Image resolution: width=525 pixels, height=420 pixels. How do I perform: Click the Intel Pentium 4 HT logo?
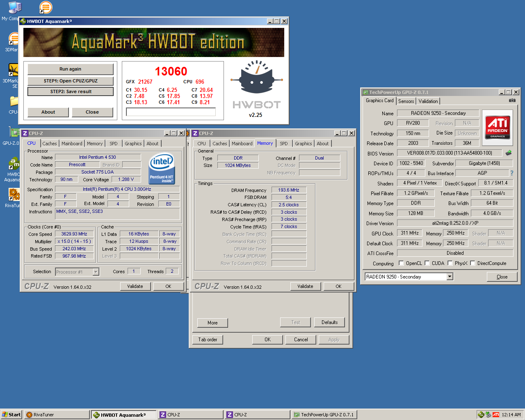coord(162,168)
